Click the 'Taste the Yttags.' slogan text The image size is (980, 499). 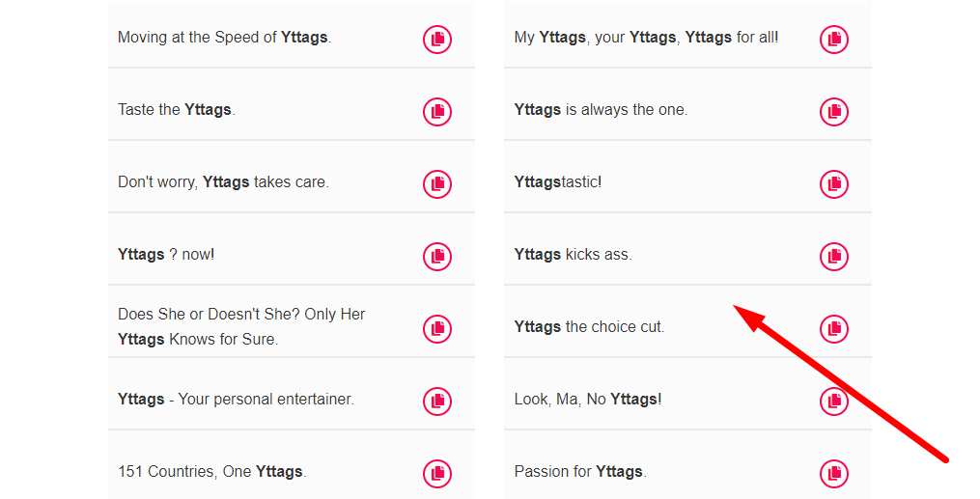[x=177, y=110]
